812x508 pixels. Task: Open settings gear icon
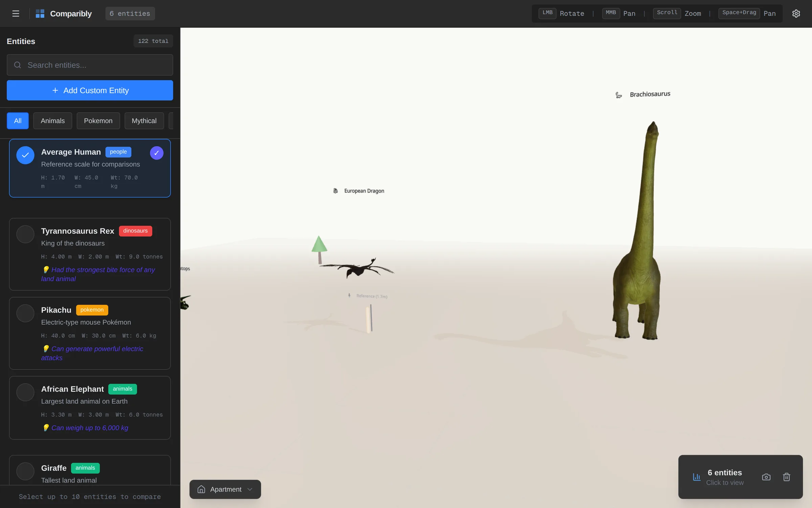(796, 14)
